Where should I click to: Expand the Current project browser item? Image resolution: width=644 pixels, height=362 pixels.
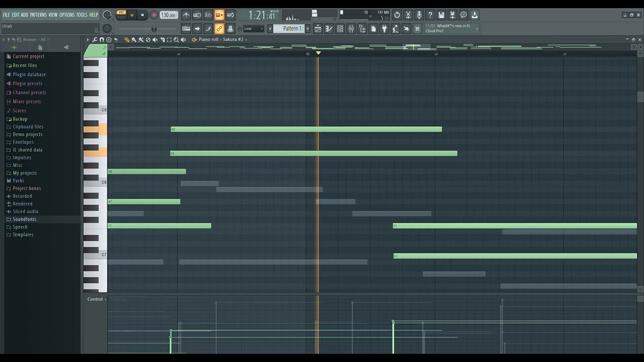coord(28,56)
